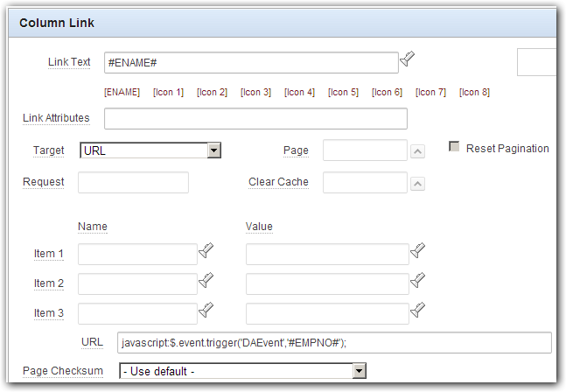Enable the Reset Pagination checkbox
Viewport: 566px width, 392px height.
click(454, 146)
